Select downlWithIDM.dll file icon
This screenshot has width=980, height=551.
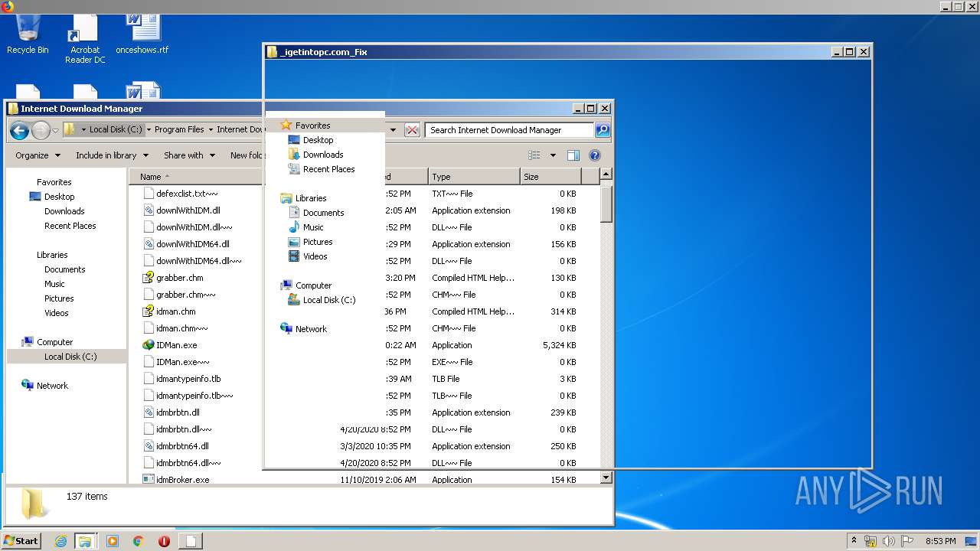tap(149, 210)
